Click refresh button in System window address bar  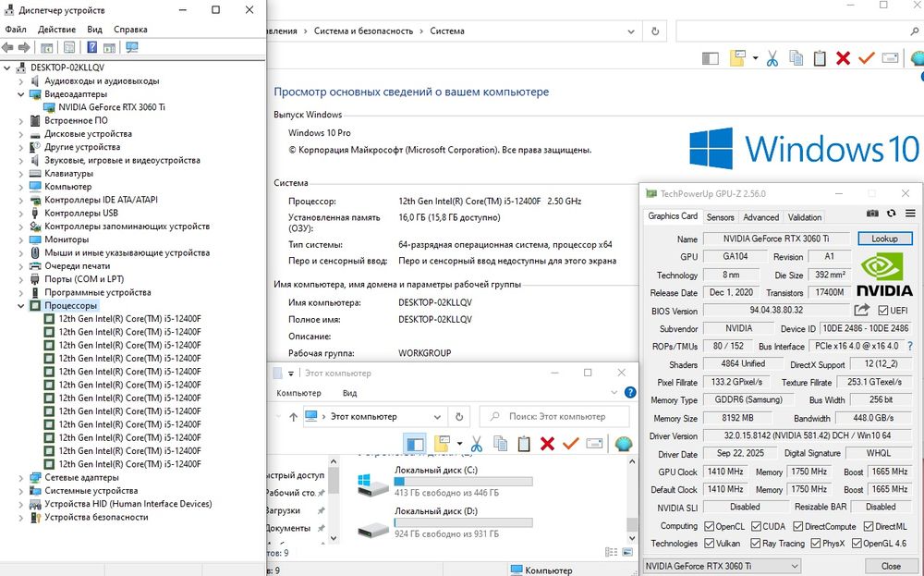(x=655, y=31)
